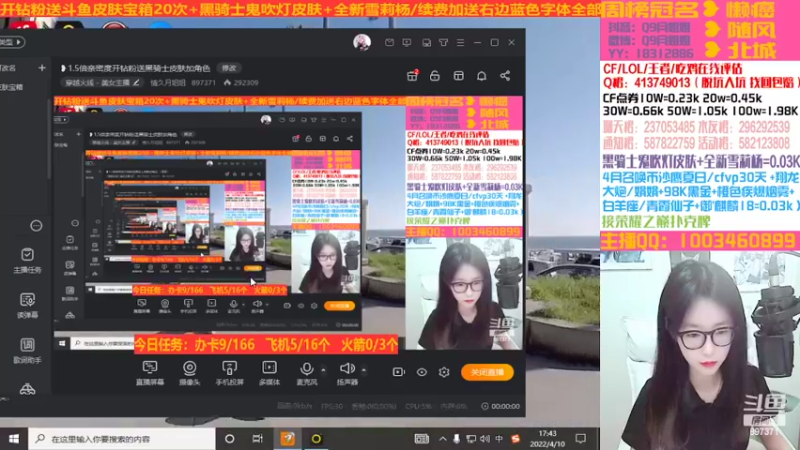Image resolution: width=800 pixels, height=450 pixels.
Task: Open the notification bell
Action: (482, 76)
